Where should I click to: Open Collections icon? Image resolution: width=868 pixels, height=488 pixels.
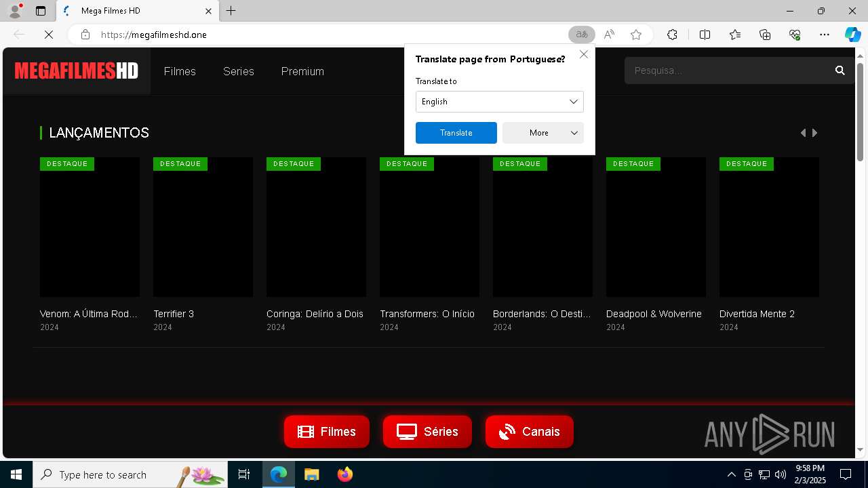(x=765, y=35)
